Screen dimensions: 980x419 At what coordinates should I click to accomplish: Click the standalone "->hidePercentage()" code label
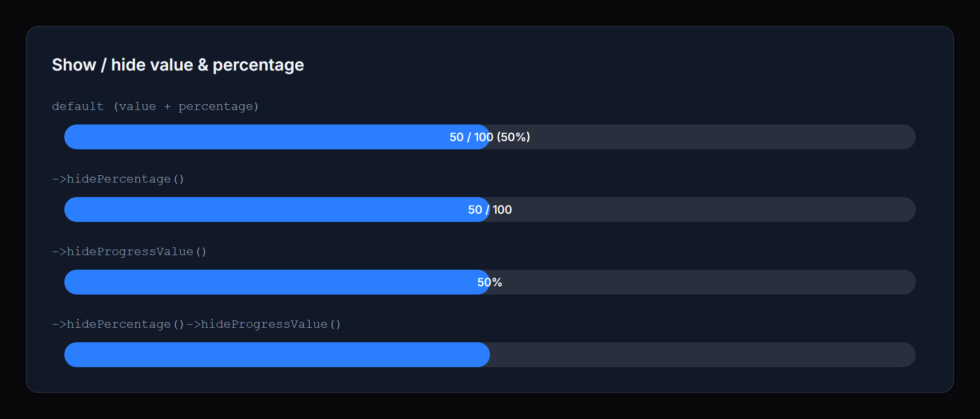click(118, 179)
